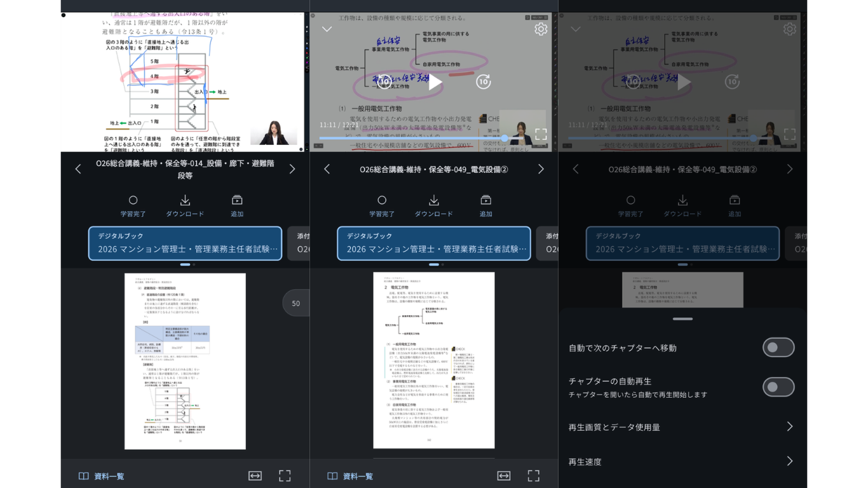Tap the settings sheet drag handle
Viewport: 868px width, 488px height.
pos(682,319)
